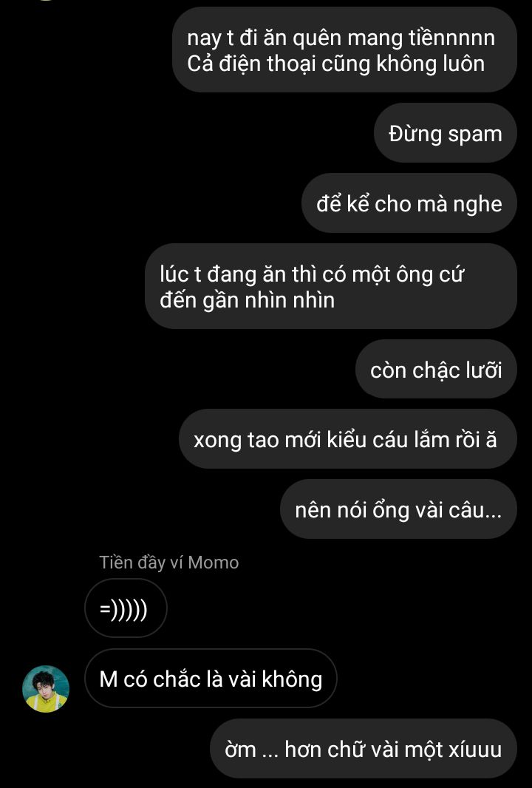532x788 pixels.
Task: Select 'xong tao mới kiểu cáu lắm rồi ă' bubble
Action: [347, 439]
